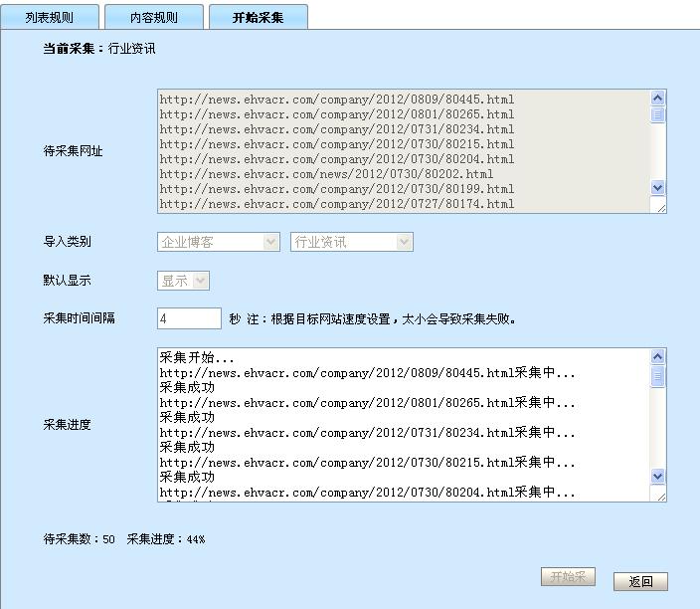
Task: Expand the 企业博客 category dropdown
Action: pos(219,242)
